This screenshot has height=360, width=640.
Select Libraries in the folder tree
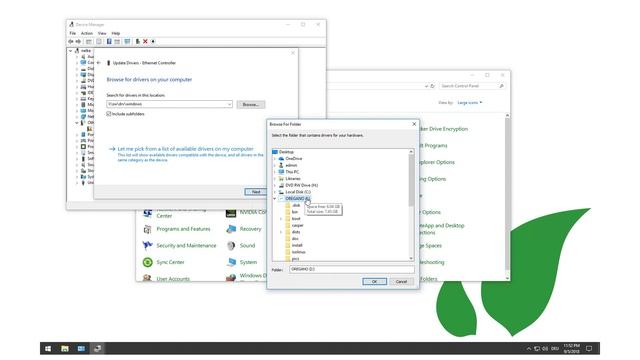[x=293, y=178]
